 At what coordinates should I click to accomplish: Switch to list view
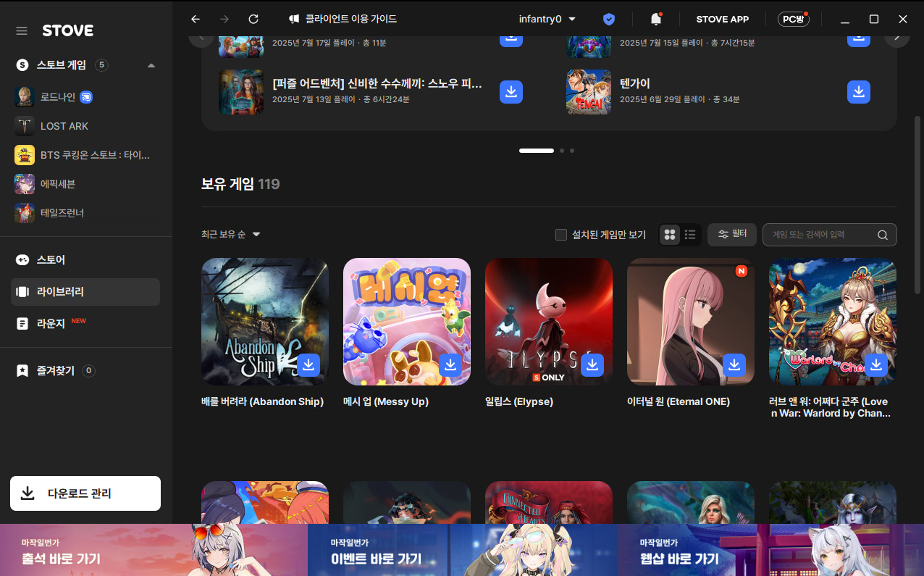pos(690,235)
